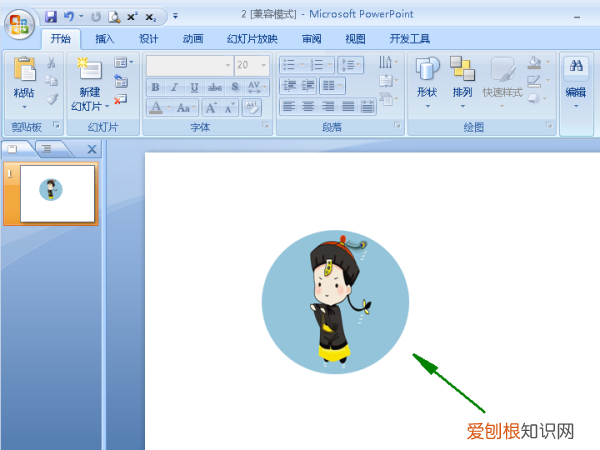Image resolution: width=600 pixels, height=450 pixels.
Task: Click the Office button
Action: (x=20, y=24)
